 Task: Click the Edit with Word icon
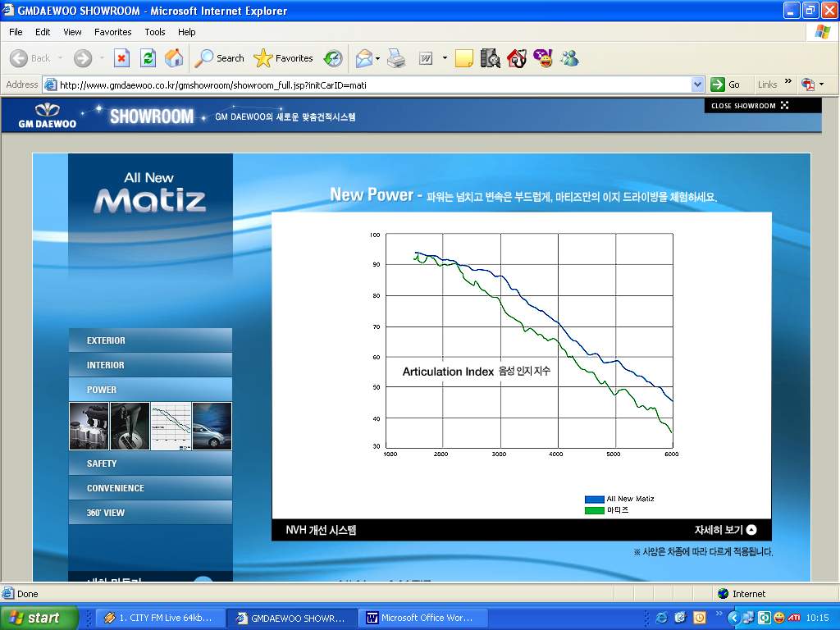426,58
